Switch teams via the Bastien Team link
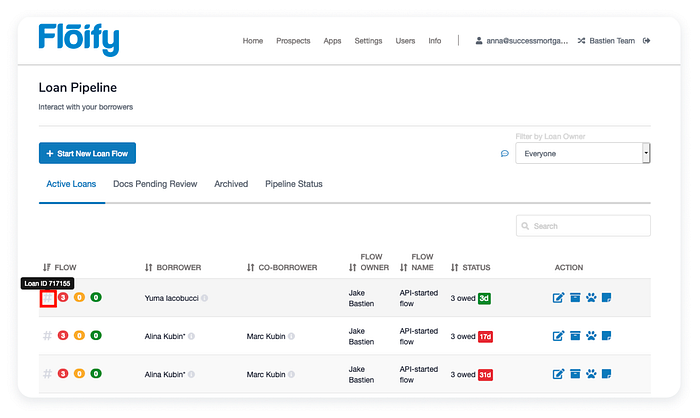The width and height of the screenshot is (700, 418). coord(606,41)
